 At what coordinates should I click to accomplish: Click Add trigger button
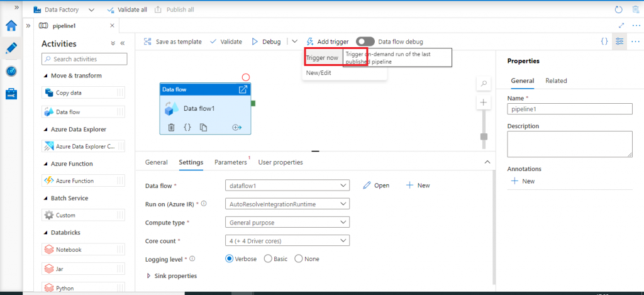pos(328,42)
